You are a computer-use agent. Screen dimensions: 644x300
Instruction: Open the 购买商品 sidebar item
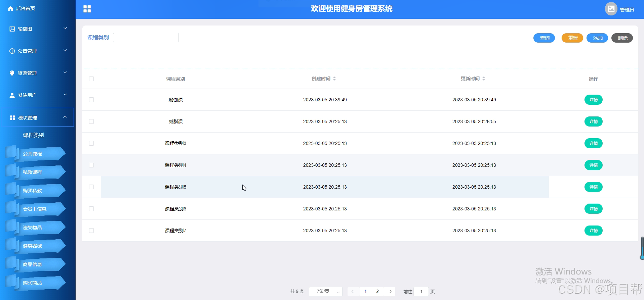35,283
